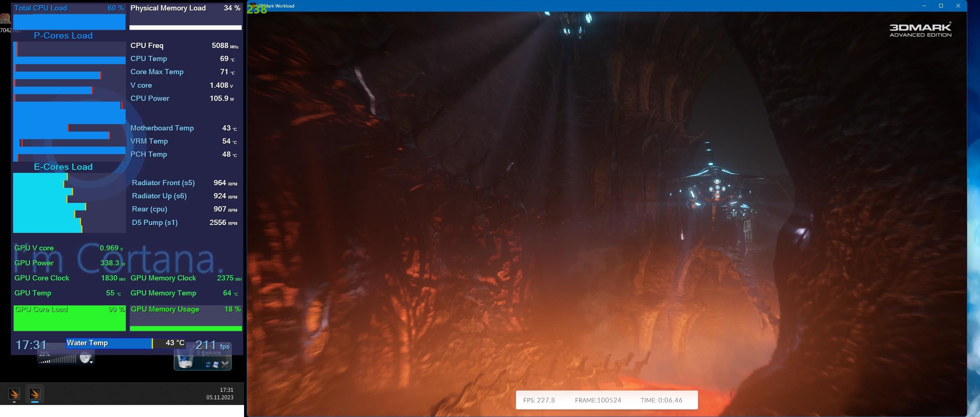Click the Water Temp gauge bar
Image resolution: width=980 pixels, height=417 pixels.
coord(109,343)
